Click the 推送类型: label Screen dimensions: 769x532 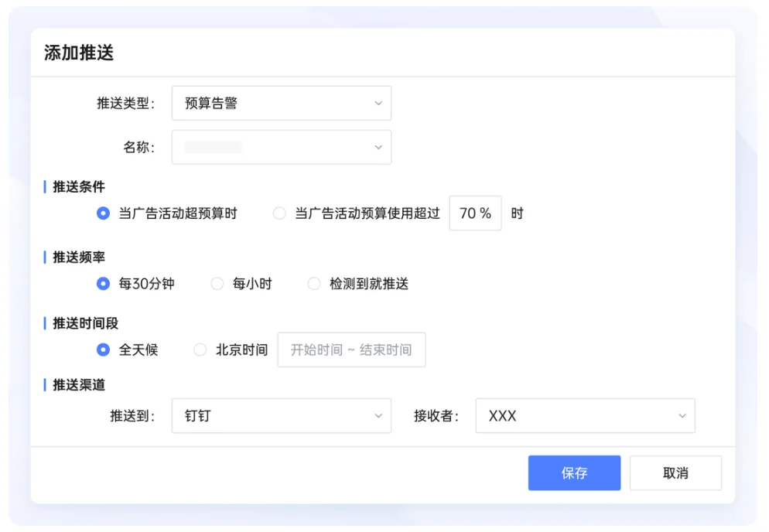(126, 103)
